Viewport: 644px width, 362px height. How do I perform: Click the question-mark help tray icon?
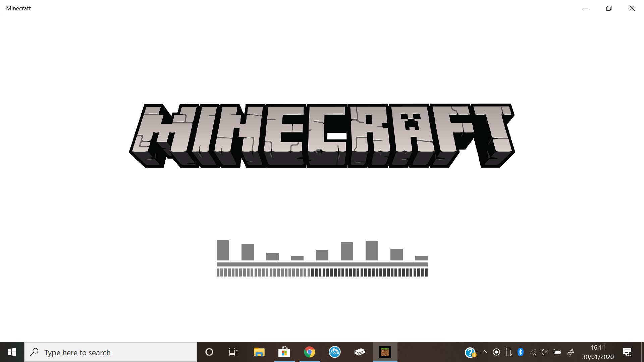470,352
